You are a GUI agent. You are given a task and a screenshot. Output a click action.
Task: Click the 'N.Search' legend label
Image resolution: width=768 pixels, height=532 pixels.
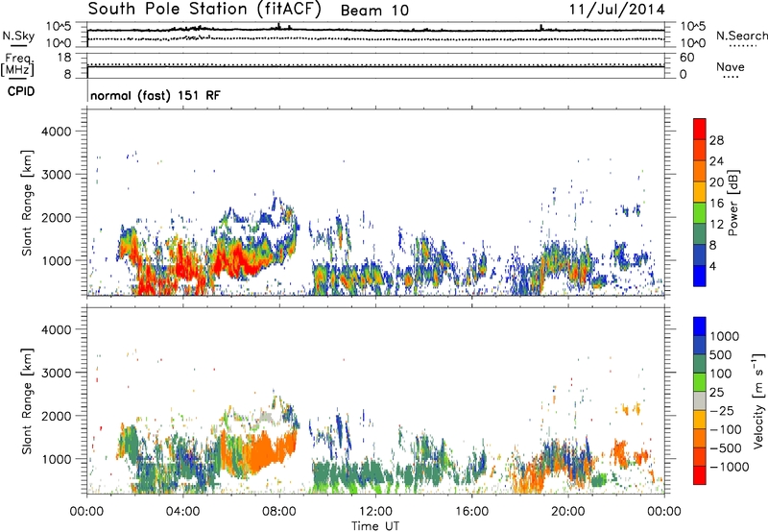point(742,36)
